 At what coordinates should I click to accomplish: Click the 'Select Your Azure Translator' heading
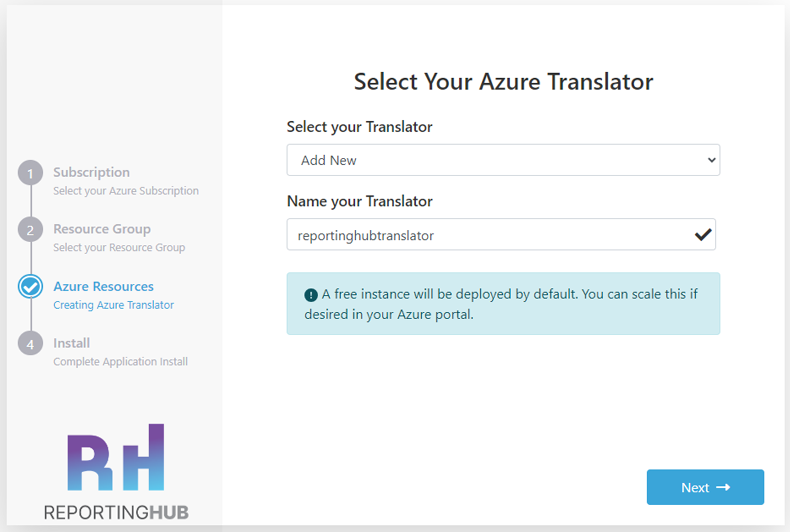tap(503, 82)
